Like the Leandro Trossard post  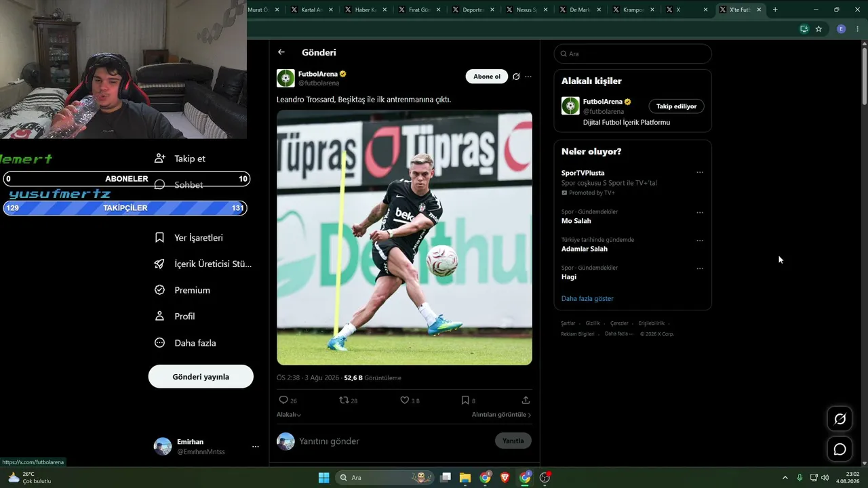tap(405, 400)
